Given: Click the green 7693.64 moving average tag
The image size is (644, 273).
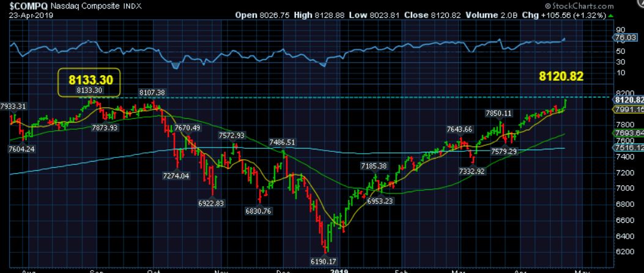Looking at the screenshot, I should point(628,133).
